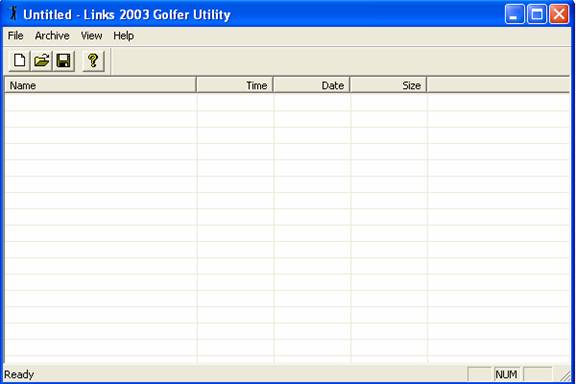
Task: Sort list by Size column header
Action: [388, 85]
